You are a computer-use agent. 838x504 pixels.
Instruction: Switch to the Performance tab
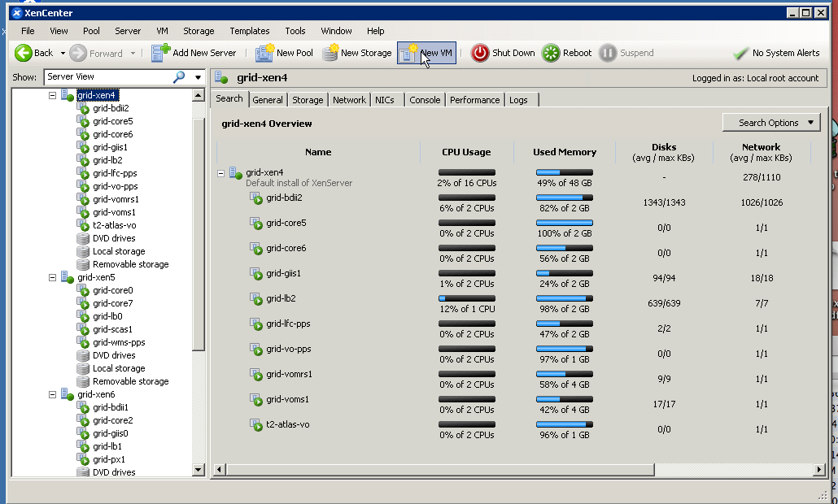point(474,100)
